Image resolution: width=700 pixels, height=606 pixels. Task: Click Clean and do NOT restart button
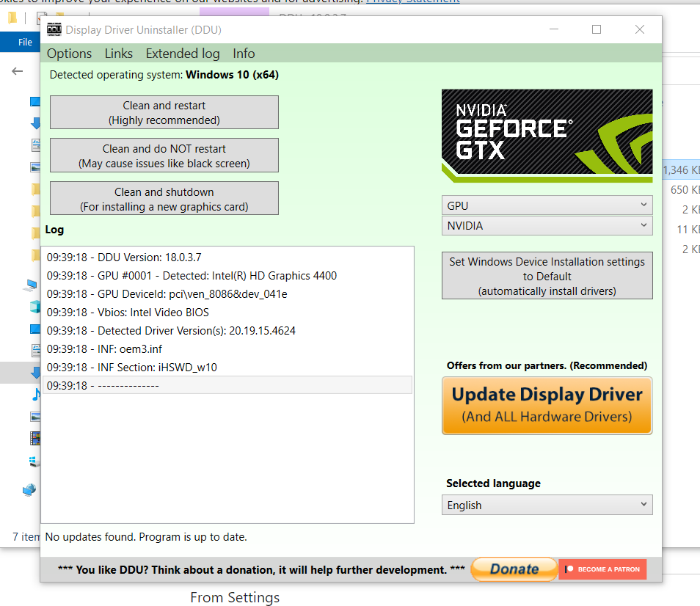[x=164, y=156]
